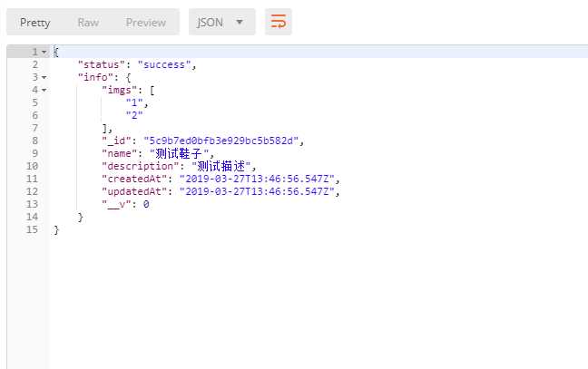
Task: Click the id value 5c9b7ed0bfb3e929bc5b582d
Action: [221, 141]
